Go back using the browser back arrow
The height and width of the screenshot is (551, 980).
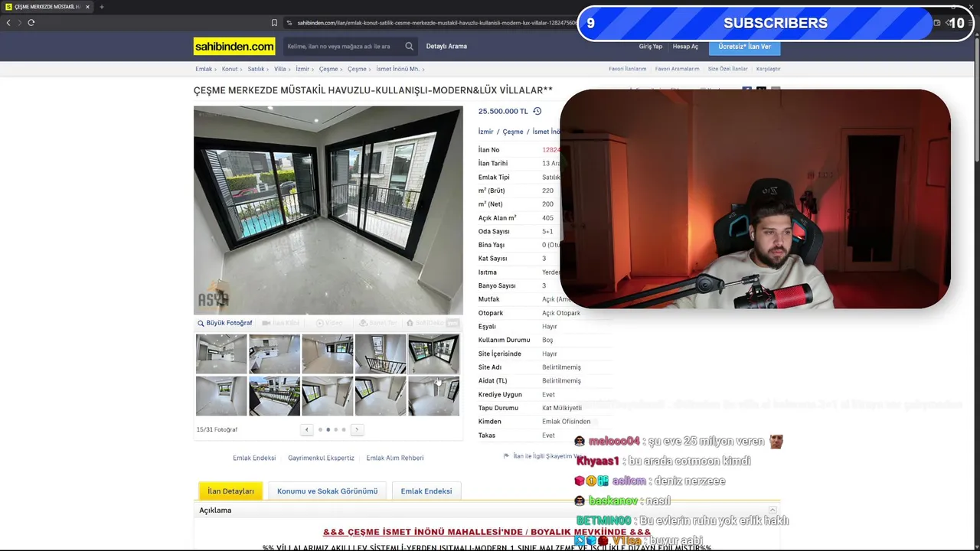8,23
